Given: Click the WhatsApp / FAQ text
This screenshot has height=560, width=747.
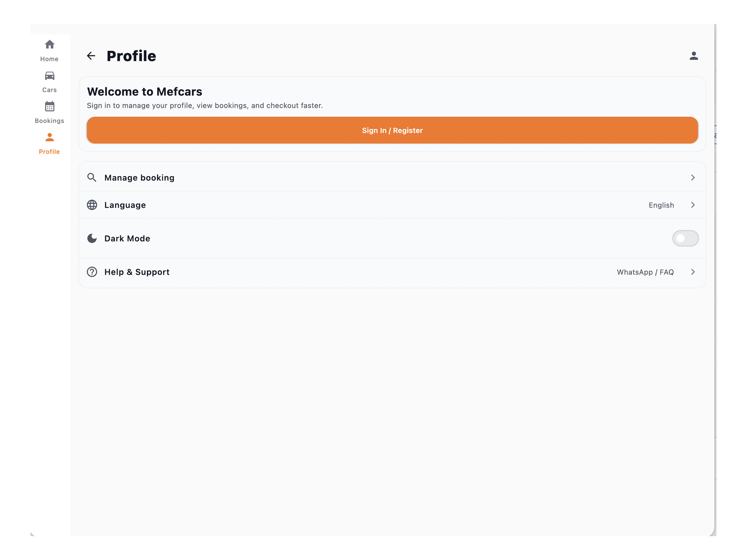Looking at the screenshot, I should coord(645,272).
